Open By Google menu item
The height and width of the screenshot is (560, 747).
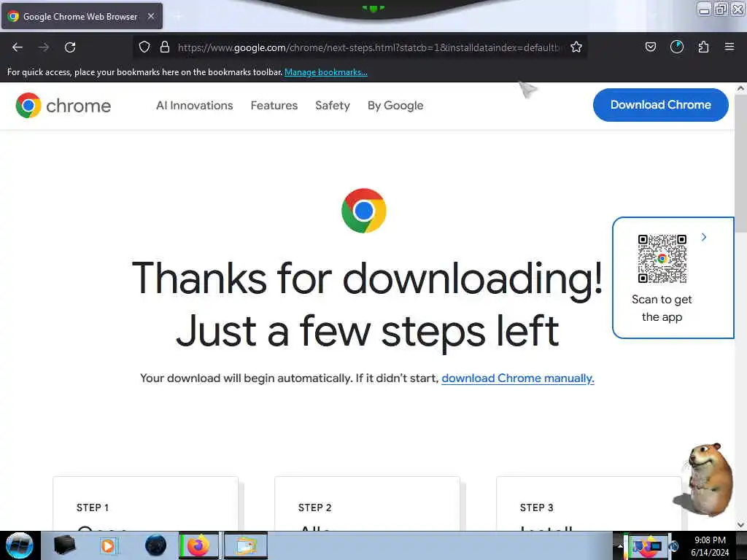tap(395, 105)
